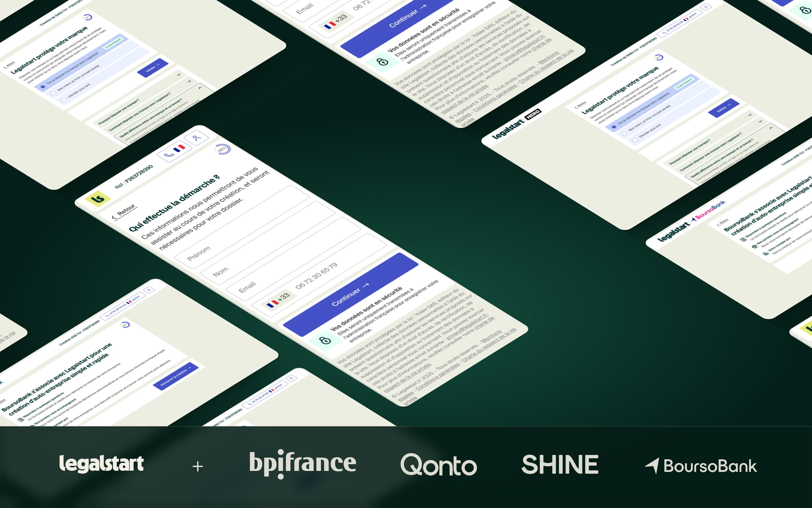Click the user icon in the 'Démarrer la création' mockup header
Screen dimensions: 812x508
point(149,290)
